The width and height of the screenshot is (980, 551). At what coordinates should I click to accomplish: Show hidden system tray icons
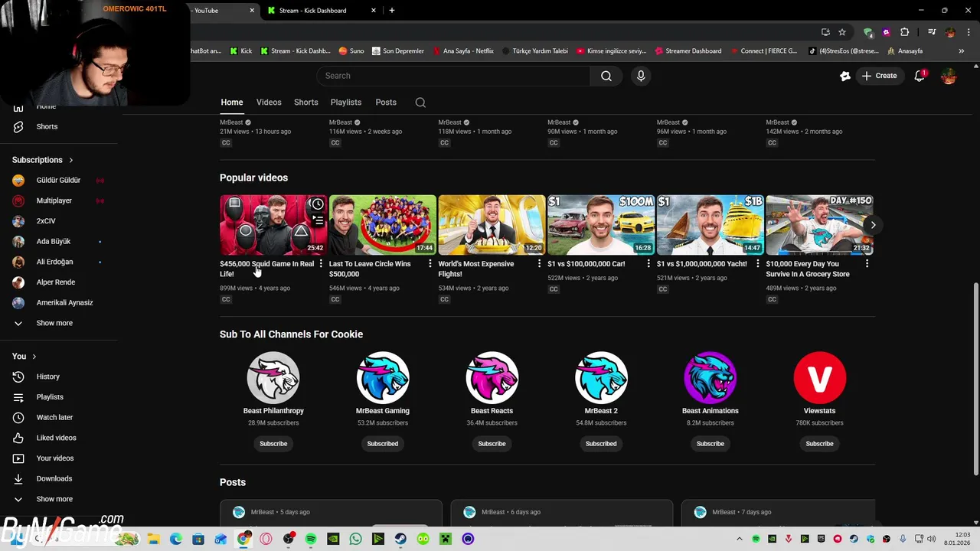click(x=739, y=539)
